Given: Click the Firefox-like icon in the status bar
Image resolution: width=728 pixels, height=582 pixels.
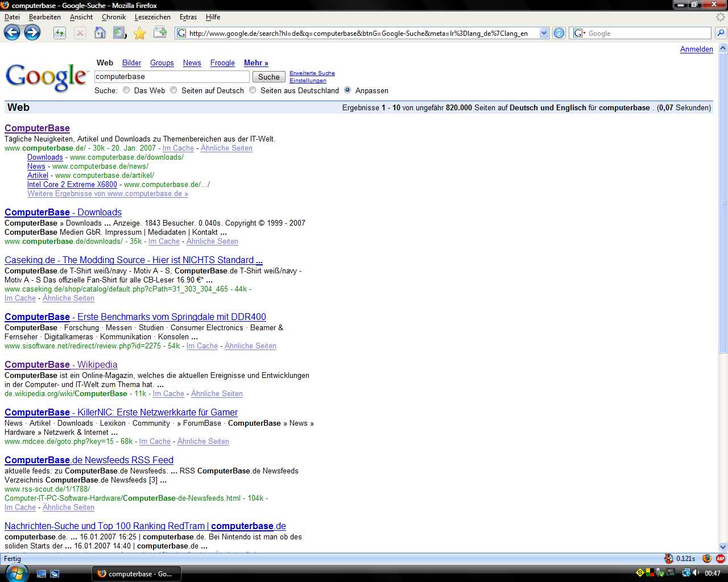Looking at the screenshot, I should [x=707, y=559].
